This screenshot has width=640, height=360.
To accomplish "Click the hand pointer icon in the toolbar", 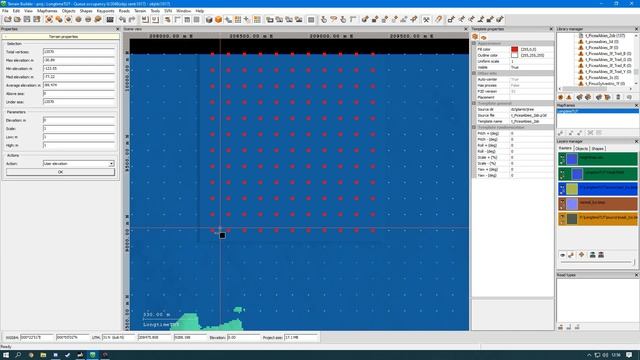I will click(324, 20).
